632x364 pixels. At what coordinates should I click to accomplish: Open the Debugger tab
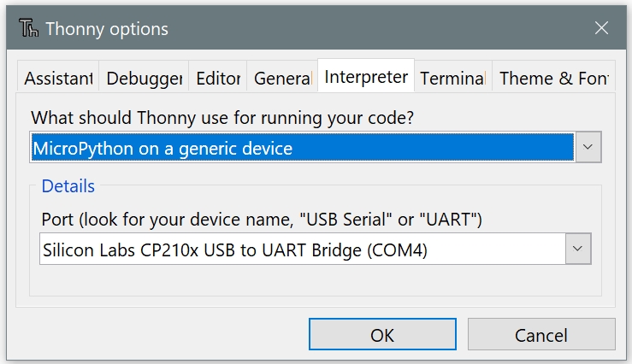[144, 77]
